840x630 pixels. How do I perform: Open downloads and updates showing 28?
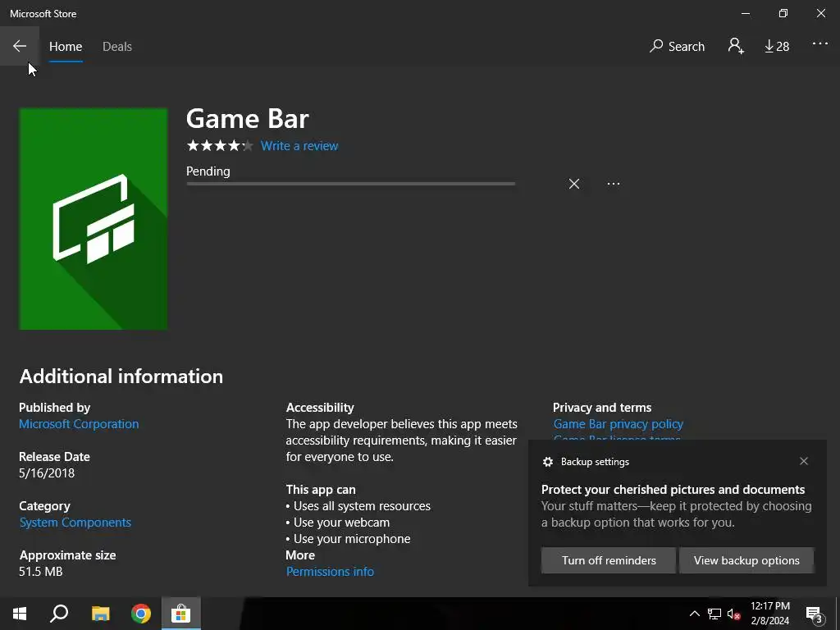[777, 47]
